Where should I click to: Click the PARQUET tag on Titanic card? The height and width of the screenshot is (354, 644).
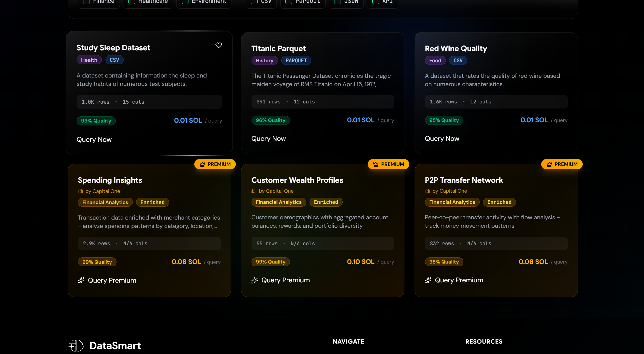296,60
